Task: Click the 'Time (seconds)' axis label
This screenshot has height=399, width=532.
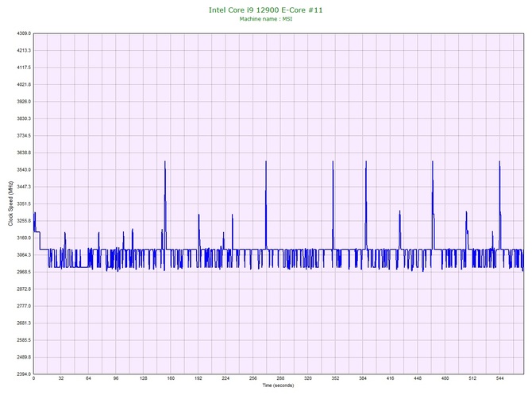Action: click(278, 385)
